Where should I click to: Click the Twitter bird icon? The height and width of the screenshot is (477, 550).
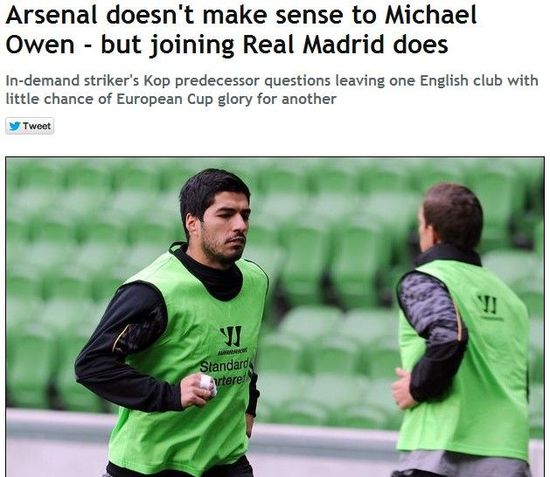click(14, 126)
